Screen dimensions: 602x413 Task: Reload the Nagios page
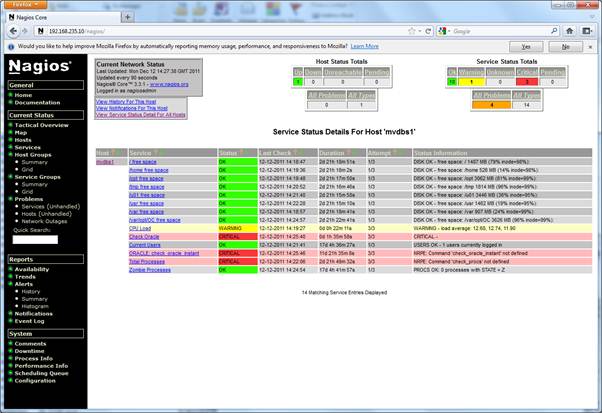tap(428, 31)
